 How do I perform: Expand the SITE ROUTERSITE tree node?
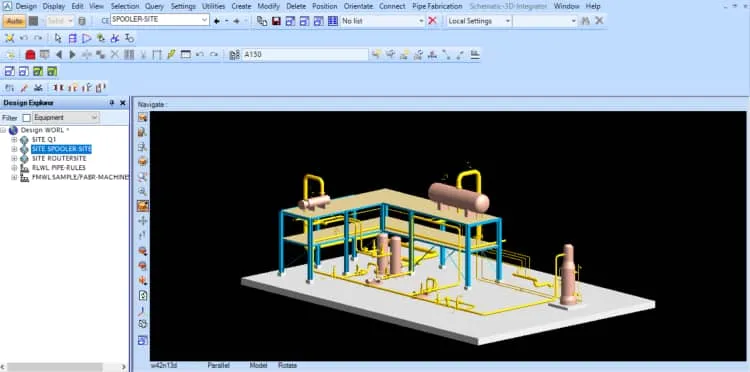pyautogui.click(x=14, y=158)
